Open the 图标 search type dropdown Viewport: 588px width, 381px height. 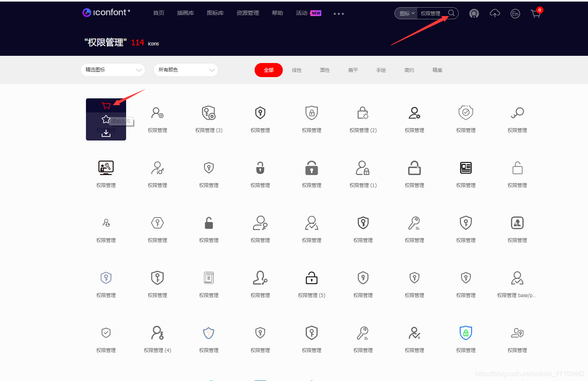coord(406,13)
